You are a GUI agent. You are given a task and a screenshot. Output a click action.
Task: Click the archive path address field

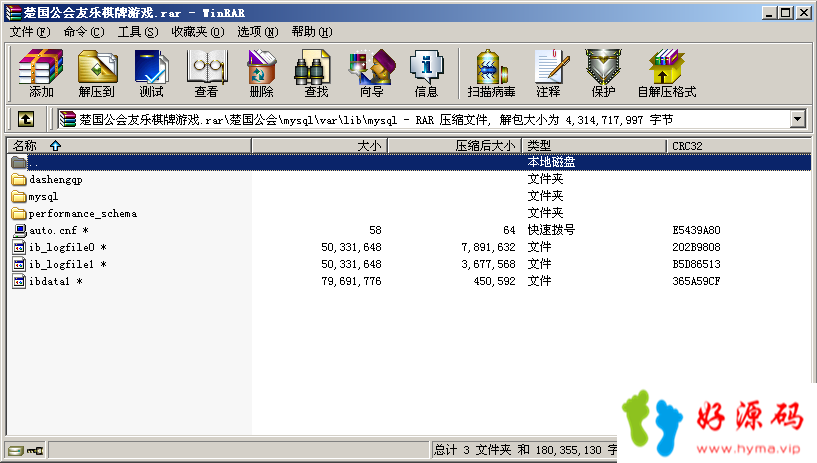click(424, 120)
